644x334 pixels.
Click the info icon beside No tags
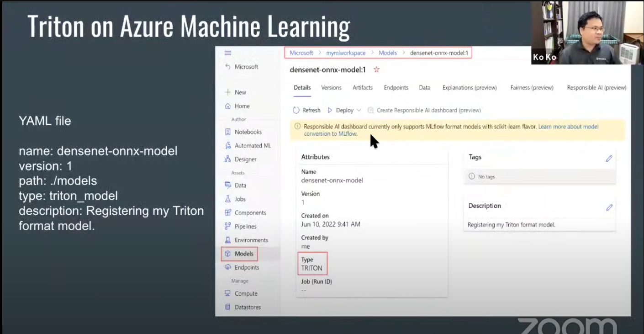(x=472, y=176)
